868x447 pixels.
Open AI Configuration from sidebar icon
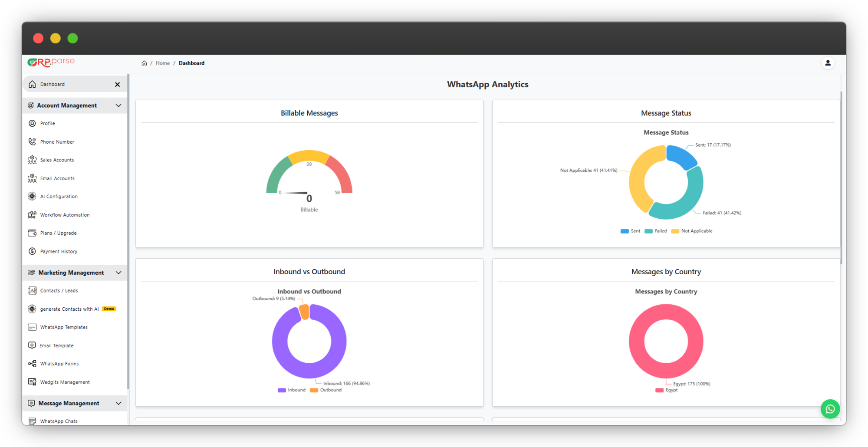[x=32, y=196]
